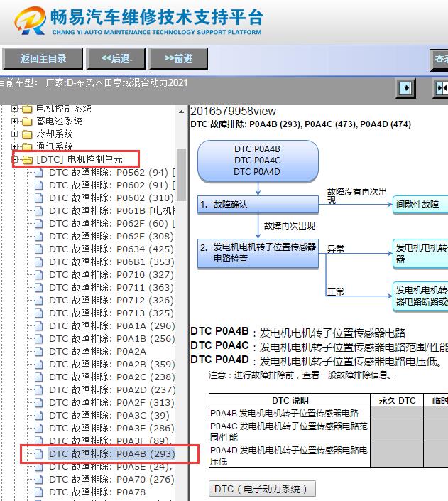This screenshot has width=448, height=501.
Task: Open DTC 故障排除: P0A2F (313) entry
Action: tap(111, 403)
